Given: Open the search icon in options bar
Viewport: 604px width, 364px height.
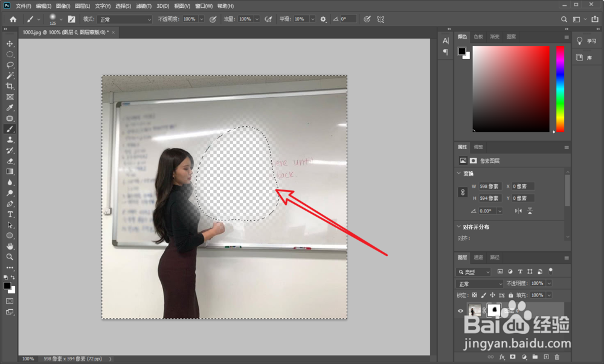Looking at the screenshot, I should (x=564, y=19).
